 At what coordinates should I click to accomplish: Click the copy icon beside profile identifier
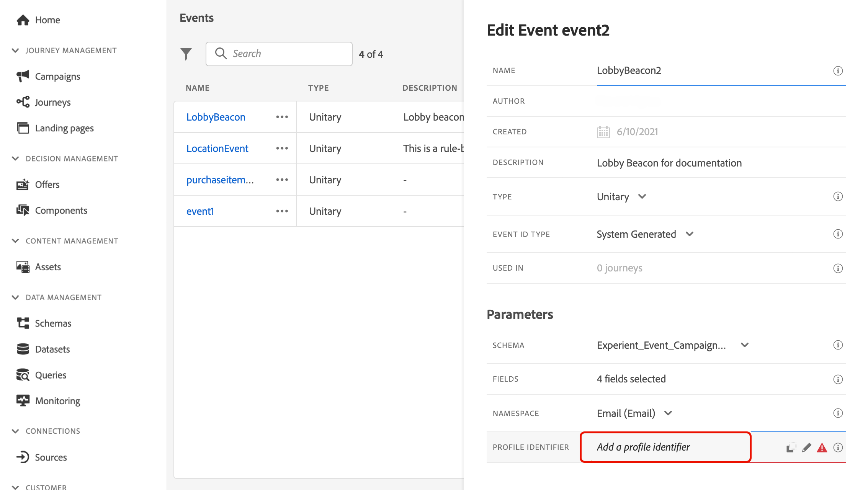coord(791,447)
